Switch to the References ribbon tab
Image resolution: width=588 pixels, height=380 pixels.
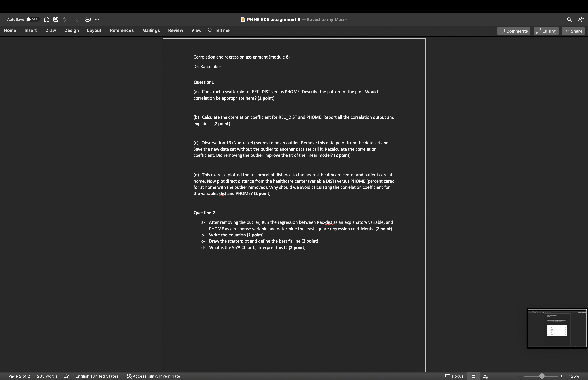tap(122, 30)
